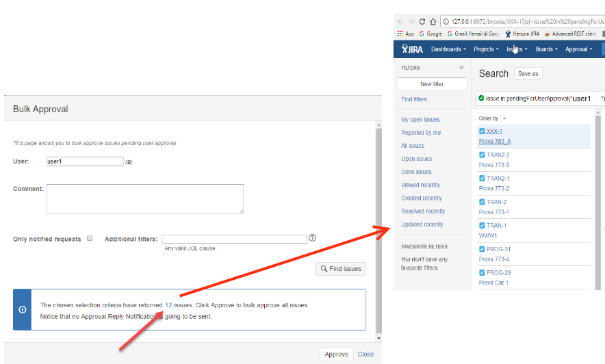The height and width of the screenshot is (364, 605).
Task: Click the Approve button
Action: tap(336, 354)
